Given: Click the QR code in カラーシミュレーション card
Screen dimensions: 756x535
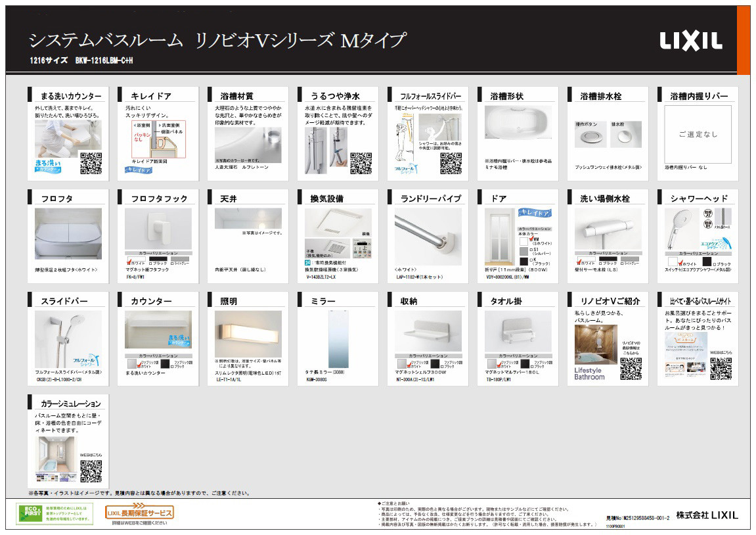Looking at the screenshot, I should [x=91, y=471].
